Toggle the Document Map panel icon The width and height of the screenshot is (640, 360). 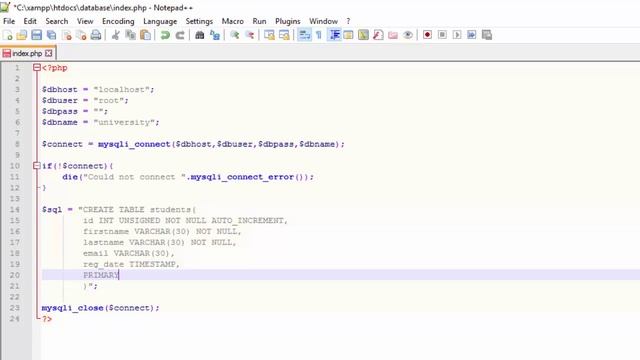(363, 35)
